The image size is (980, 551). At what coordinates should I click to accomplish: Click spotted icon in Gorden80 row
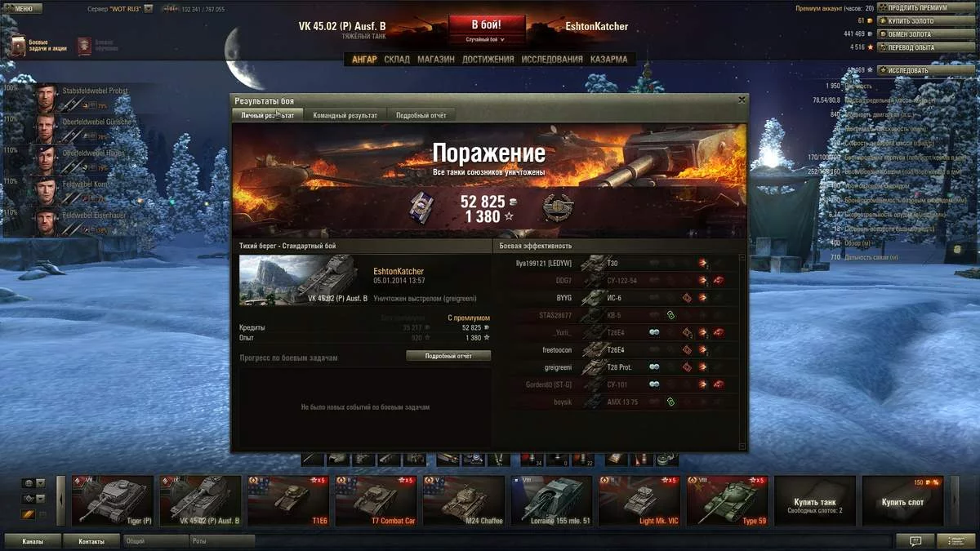(x=654, y=384)
